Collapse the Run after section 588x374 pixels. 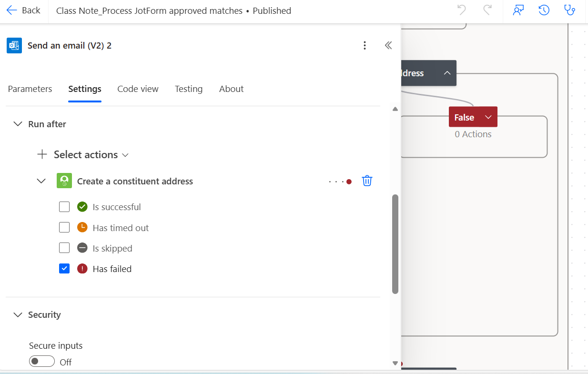(18, 124)
